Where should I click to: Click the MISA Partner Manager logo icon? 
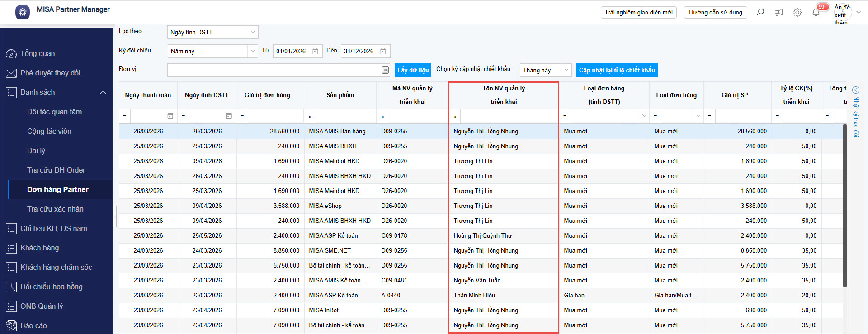tap(23, 12)
